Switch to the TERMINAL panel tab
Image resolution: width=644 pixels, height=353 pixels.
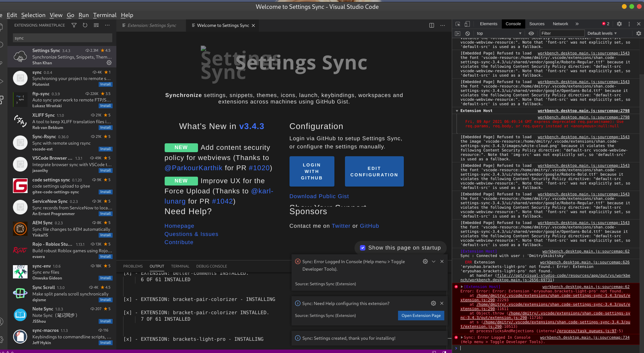tap(180, 266)
